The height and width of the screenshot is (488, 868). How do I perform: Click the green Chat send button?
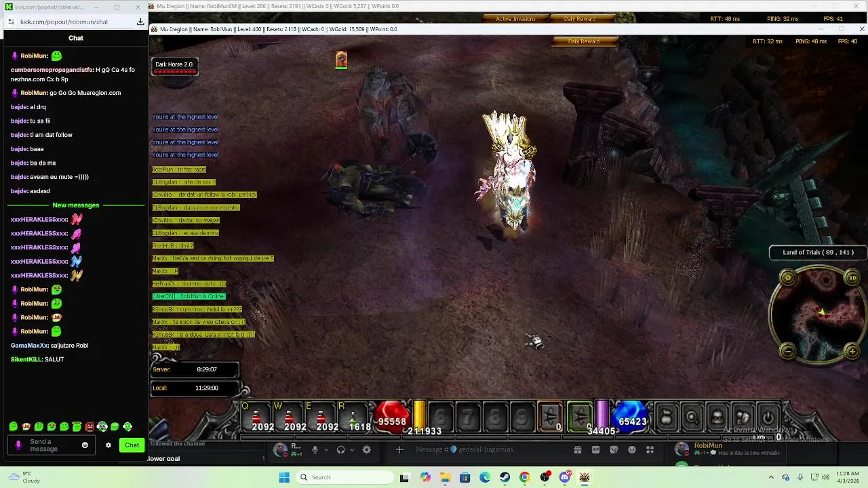pyautogui.click(x=132, y=445)
